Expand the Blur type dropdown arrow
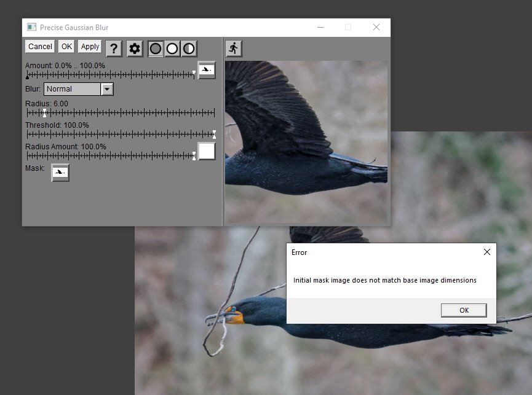 pyautogui.click(x=107, y=89)
